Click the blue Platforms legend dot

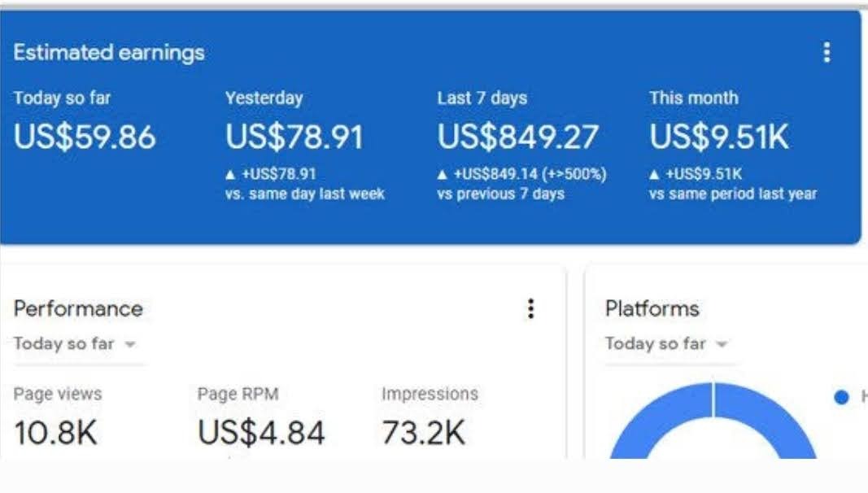(x=842, y=397)
